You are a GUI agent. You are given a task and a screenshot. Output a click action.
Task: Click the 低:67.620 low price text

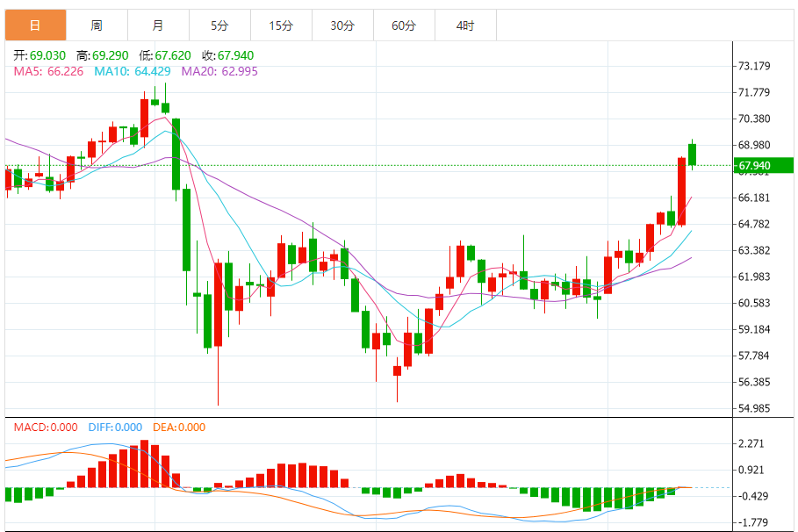165,55
